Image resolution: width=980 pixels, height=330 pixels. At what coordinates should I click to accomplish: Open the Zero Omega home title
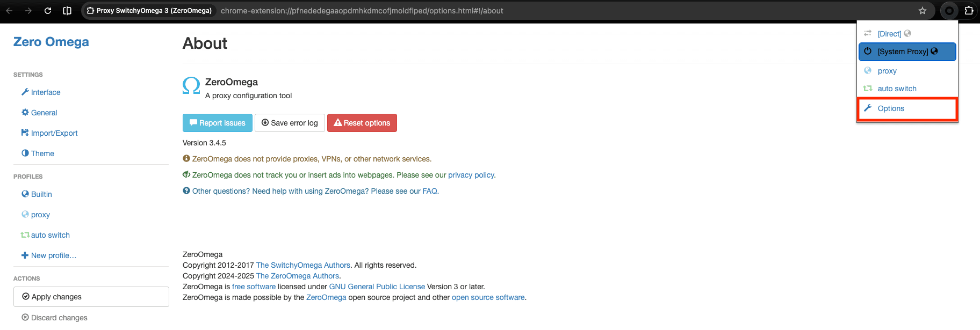coord(51,42)
